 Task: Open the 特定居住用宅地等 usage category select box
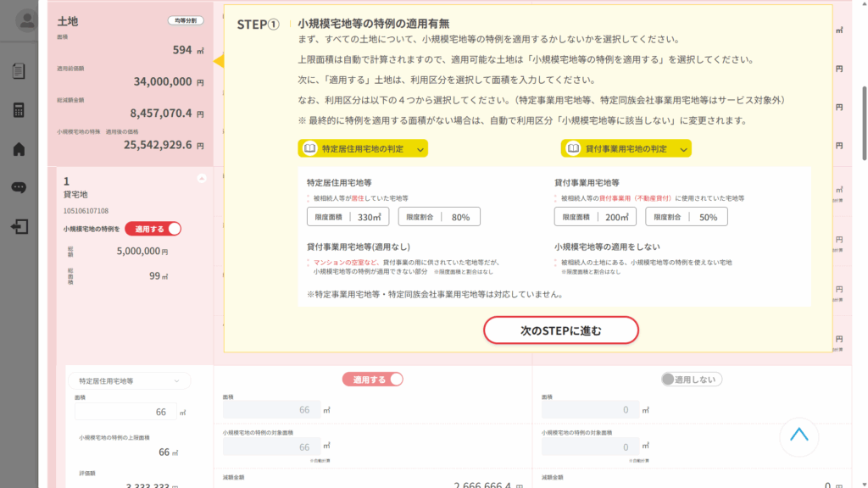coord(129,381)
